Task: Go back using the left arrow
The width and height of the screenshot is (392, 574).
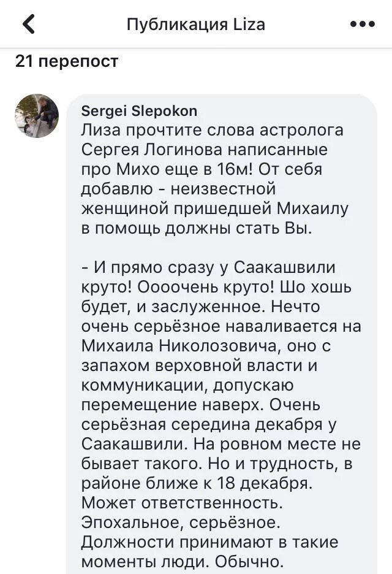Action: click(x=29, y=25)
